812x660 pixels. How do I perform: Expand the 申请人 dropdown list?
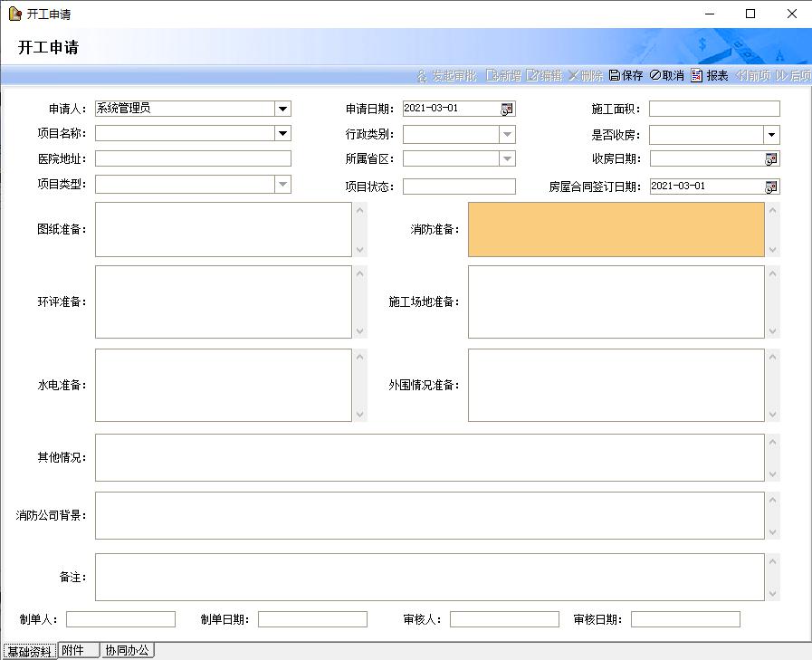click(283, 109)
